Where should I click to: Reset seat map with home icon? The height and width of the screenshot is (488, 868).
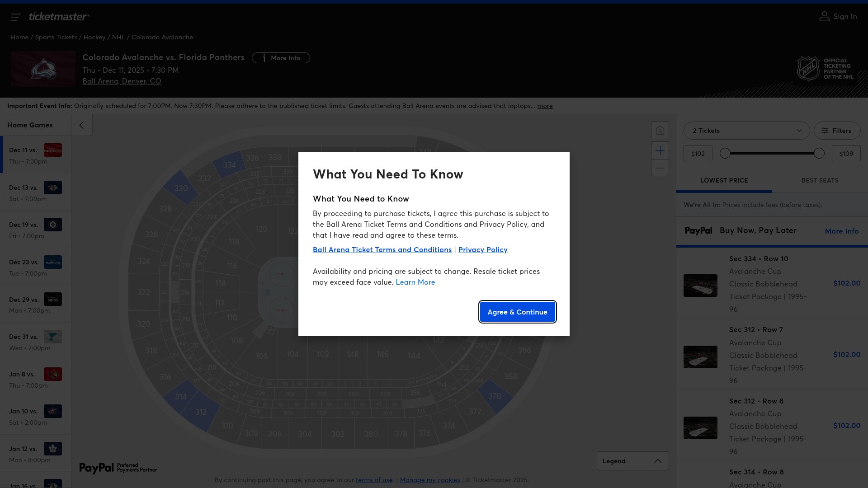(660, 131)
